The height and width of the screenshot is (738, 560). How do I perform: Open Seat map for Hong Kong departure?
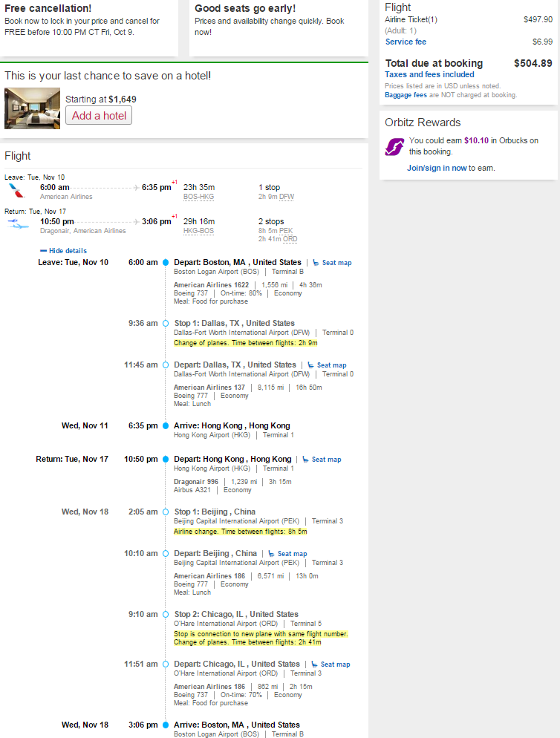(326, 460)
